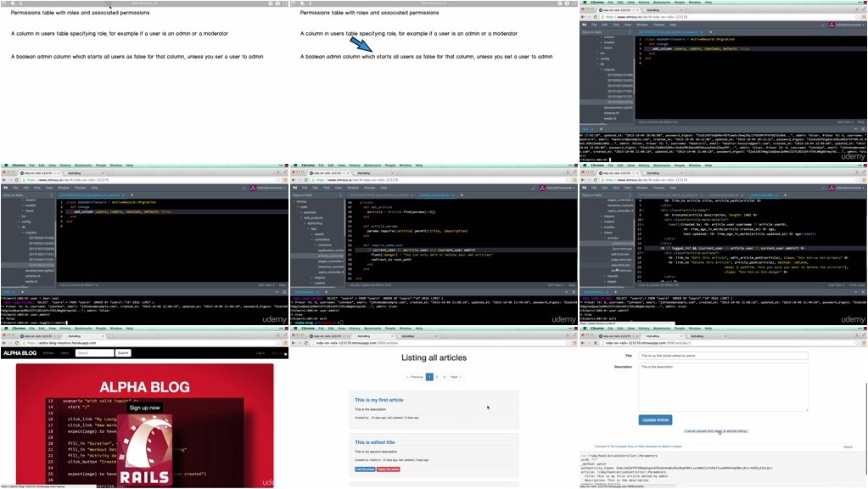Open sessions_controller file in articles controller frame tree
Screen dimensions: 868x489
click(331, 267)
